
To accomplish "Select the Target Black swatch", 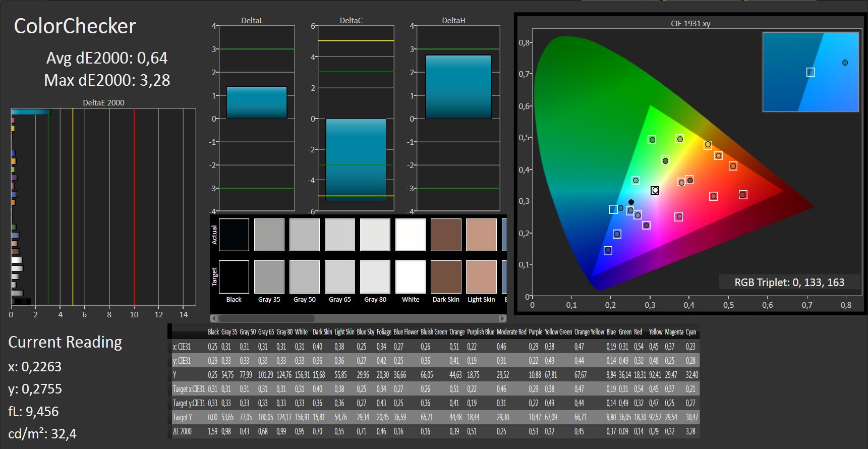I will [234, 276].
